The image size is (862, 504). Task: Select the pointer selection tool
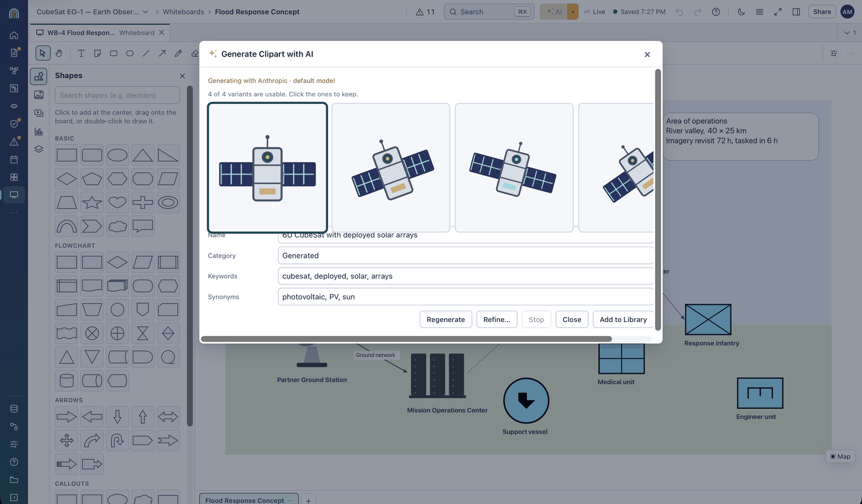click(x=43, y=53)
